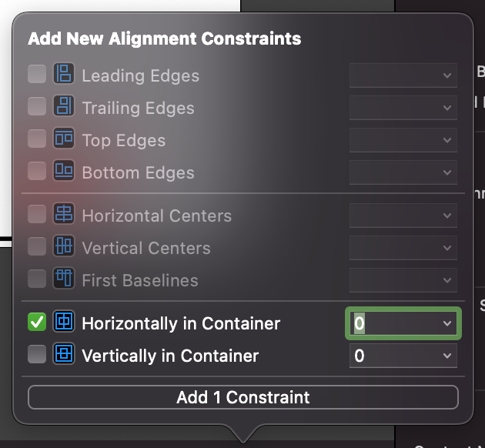Viewport: 485px width, 448px height.
Task: Enable the Vertically in Container checkbox
Action: click(37, 355)
